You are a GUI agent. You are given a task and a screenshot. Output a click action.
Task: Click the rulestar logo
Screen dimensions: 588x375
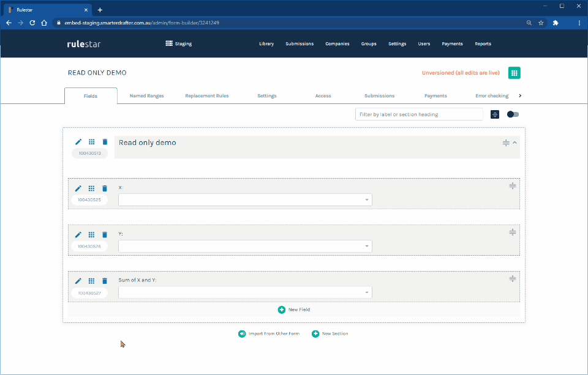[84, 44]
